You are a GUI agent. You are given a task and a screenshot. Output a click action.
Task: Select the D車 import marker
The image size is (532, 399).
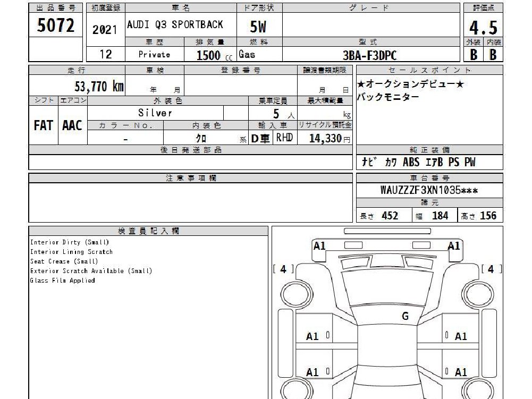[260, 138]
